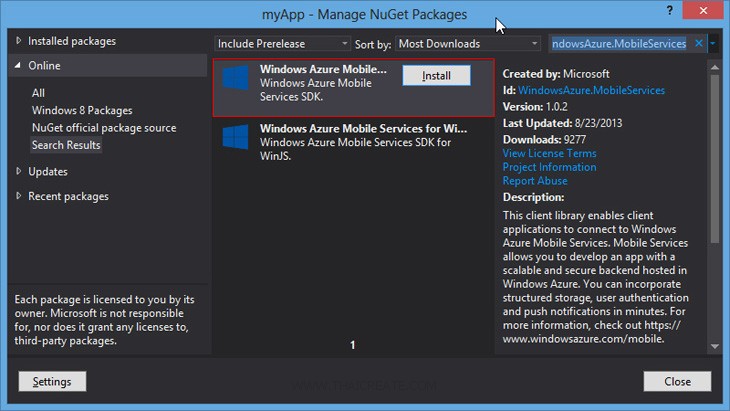
Task: Open the Most Downloads sort dropdown
Action: pyautogui.click(x=468, y=44)
